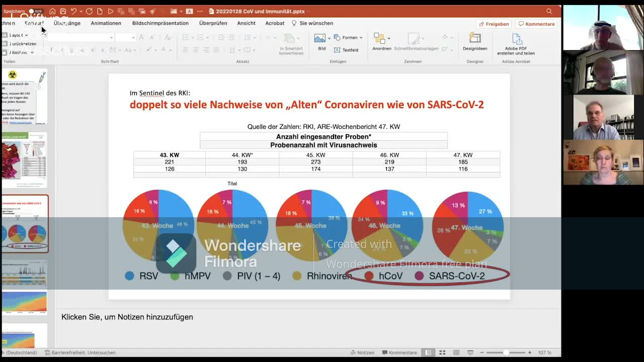This screenshot has height=362, width=644.
Task: Open the Ansicht tab
Action: 246,23
